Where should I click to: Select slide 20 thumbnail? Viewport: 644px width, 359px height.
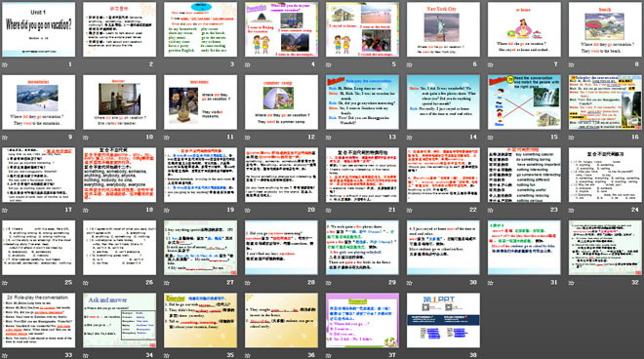coord(281,175)
